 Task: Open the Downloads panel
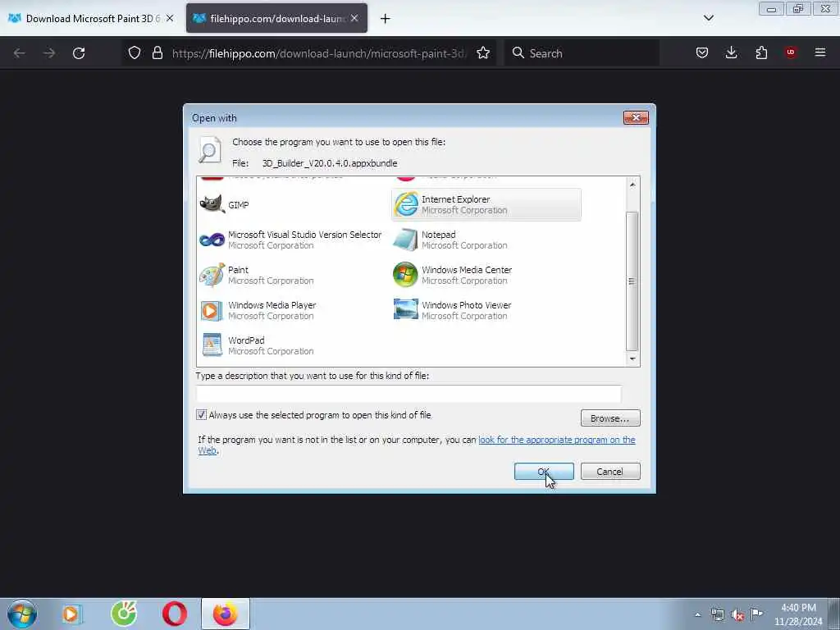[x=732, y=52]
